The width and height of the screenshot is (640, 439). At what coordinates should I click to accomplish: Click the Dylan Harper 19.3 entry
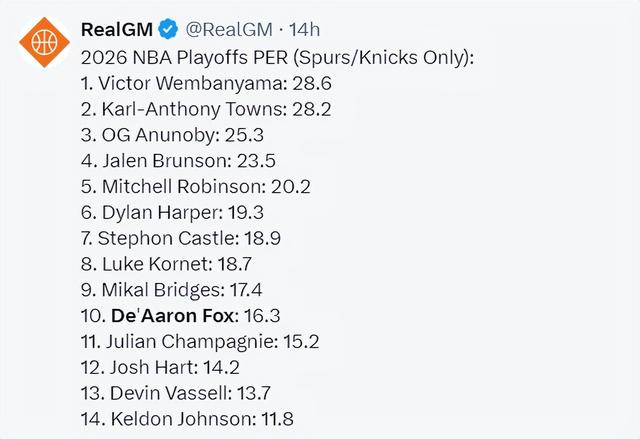point(172,213)
